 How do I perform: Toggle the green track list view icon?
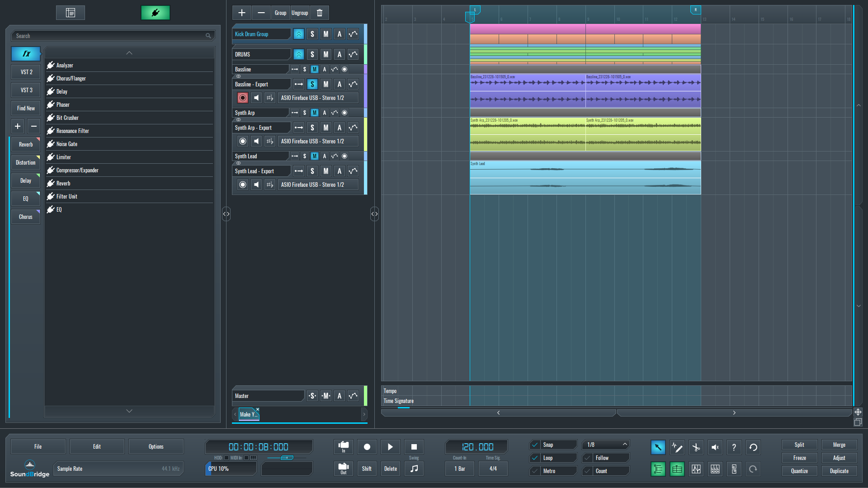coord(658,469)
